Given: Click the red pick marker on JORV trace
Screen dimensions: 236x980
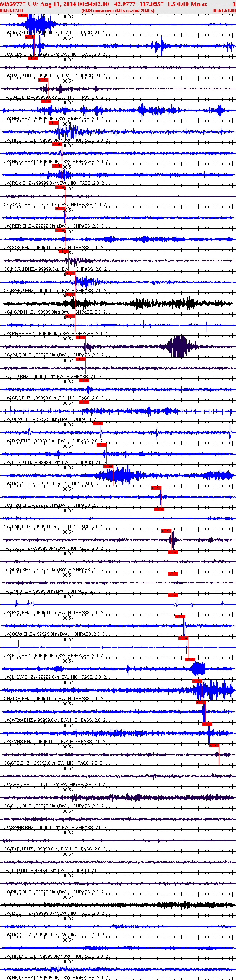Looking at the screenshot, I should [x=23, y=16].
